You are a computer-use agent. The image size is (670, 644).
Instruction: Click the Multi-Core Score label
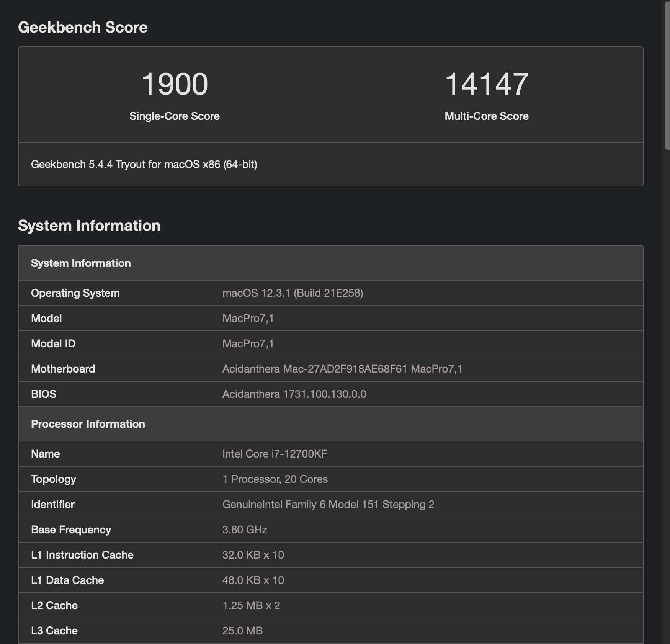[487, 116]
